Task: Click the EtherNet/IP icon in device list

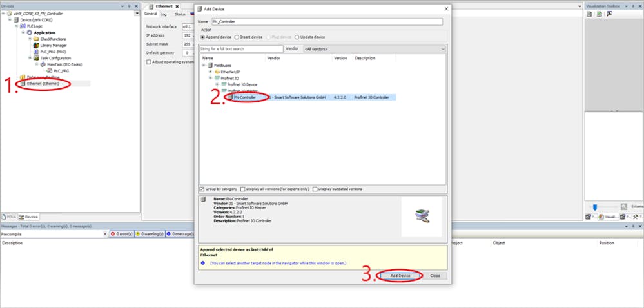Action: click(x=217, y=72)
